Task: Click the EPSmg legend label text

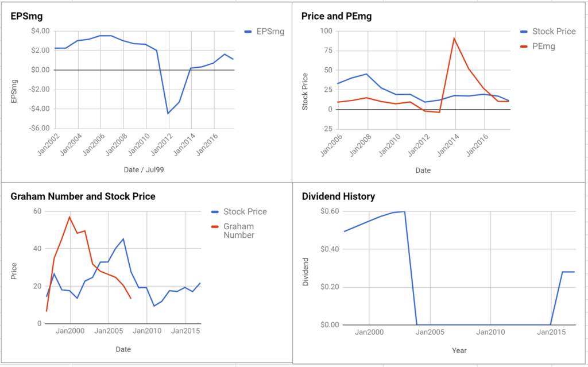Action: coord(270,32)
